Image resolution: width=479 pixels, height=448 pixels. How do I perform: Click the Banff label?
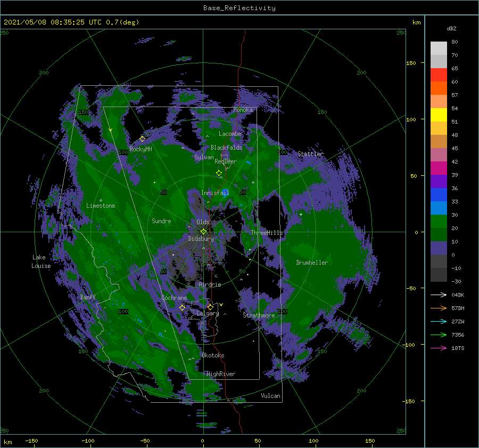tap(88, 297)
